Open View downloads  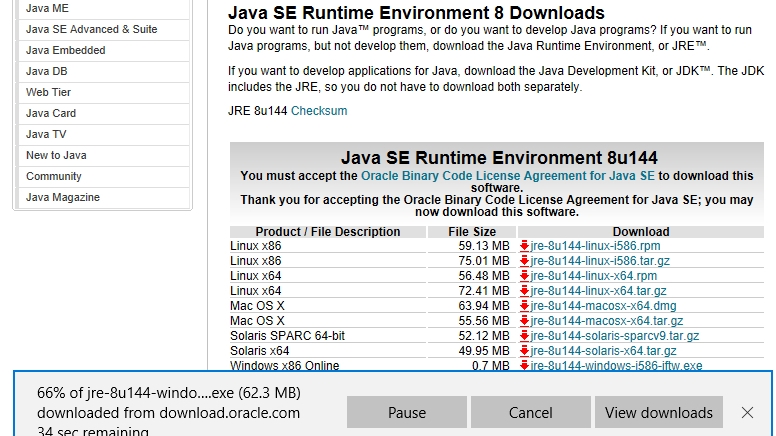click(x=659, y=412)
